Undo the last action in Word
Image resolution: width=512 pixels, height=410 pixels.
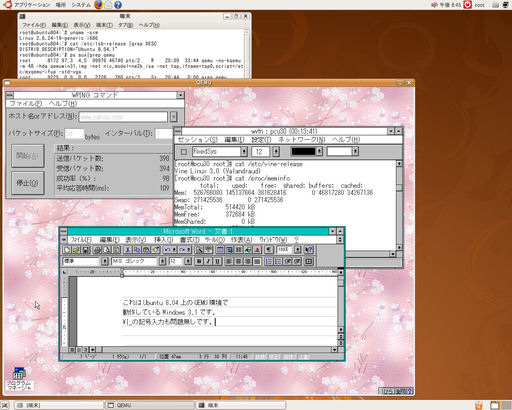[167, 250]
